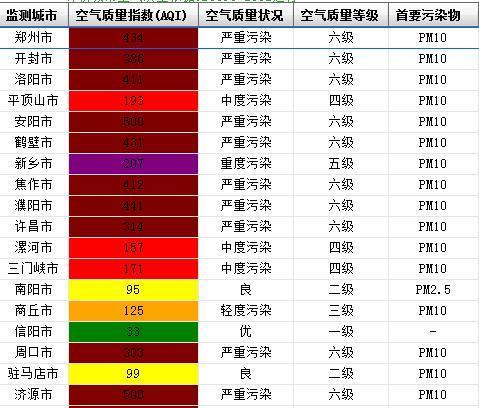Click the 六级 level in 洛阳市 row
This screenshot has height=408, width=479.
(x=341, y=80)
